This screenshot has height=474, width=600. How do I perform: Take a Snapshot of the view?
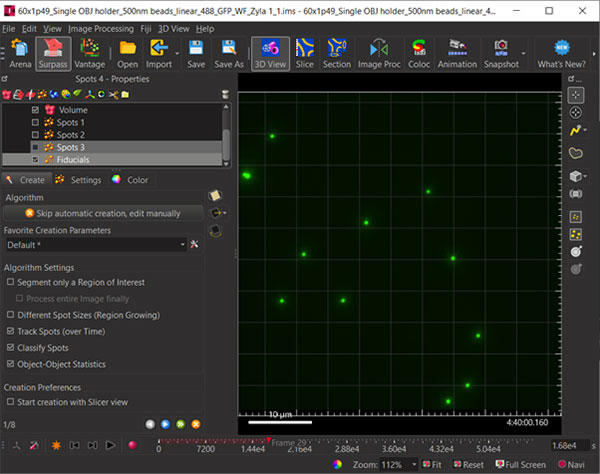(501, 54)
